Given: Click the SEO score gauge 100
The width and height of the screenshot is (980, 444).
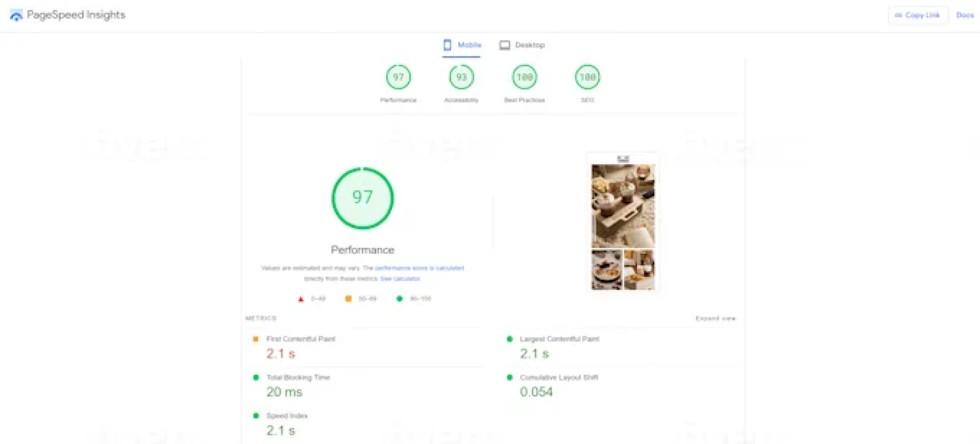Looking at the screenshot, I should (x=587, y=77).
